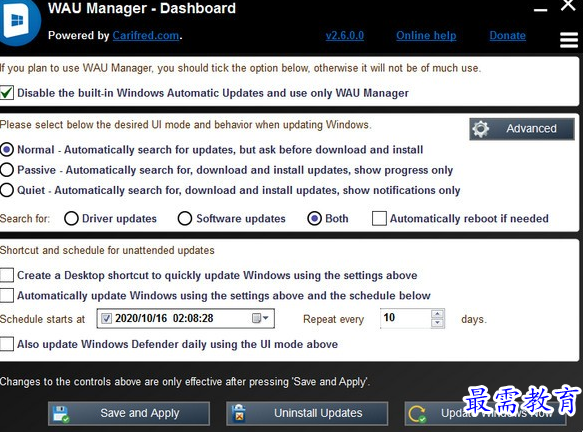Click the Uninstall Updates button

pyautogui.click(x=307, y=413)
